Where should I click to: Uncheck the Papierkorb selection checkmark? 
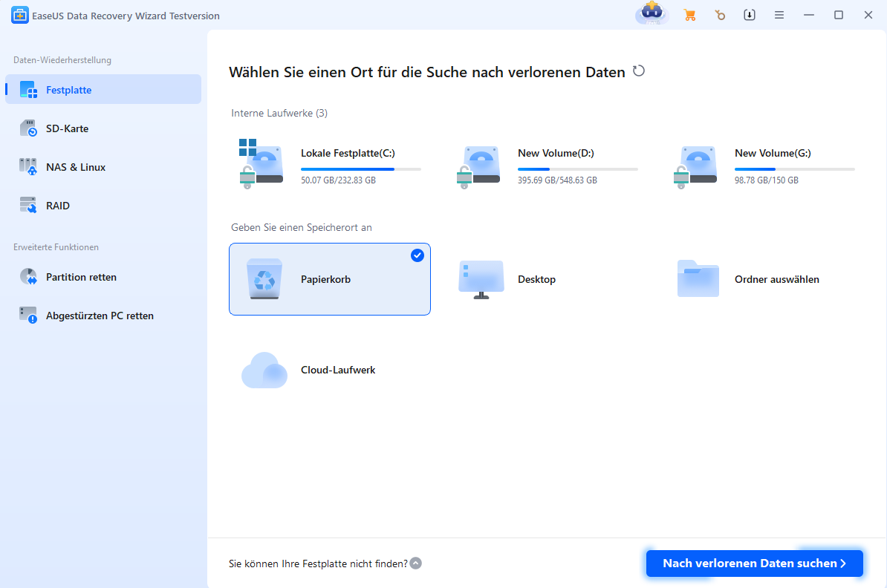tap(417, 255)
